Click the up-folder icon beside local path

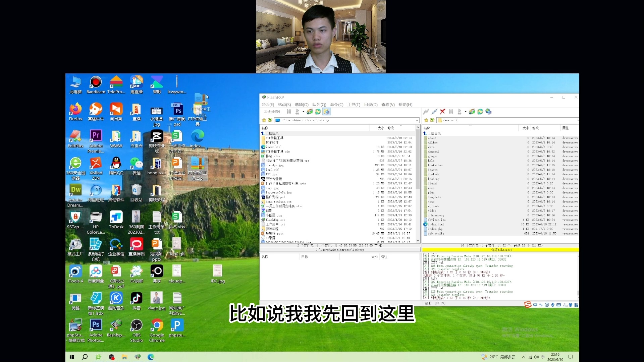270,120
